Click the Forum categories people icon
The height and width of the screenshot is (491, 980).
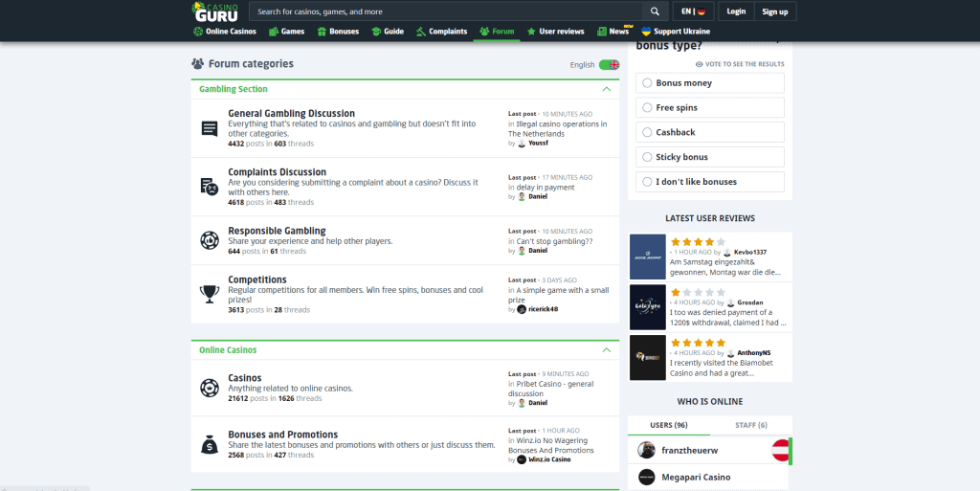(x=197, y=64)
